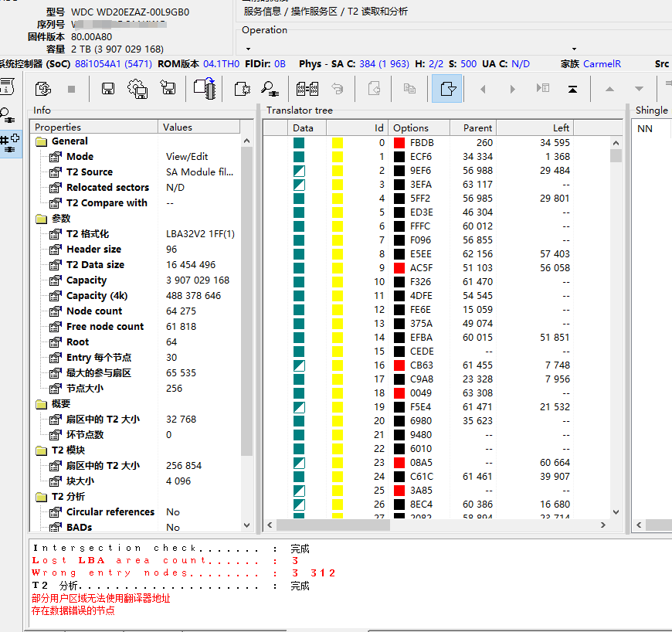The height and width of the screenshot is (632, 672).
Task: Click the Id column header
Action: (358, 128)
